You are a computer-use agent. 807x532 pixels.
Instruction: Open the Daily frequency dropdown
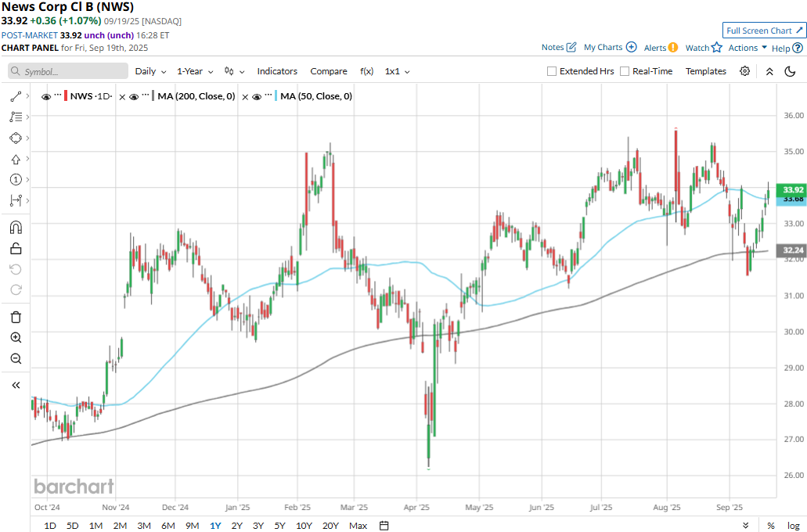pos(150,71)
